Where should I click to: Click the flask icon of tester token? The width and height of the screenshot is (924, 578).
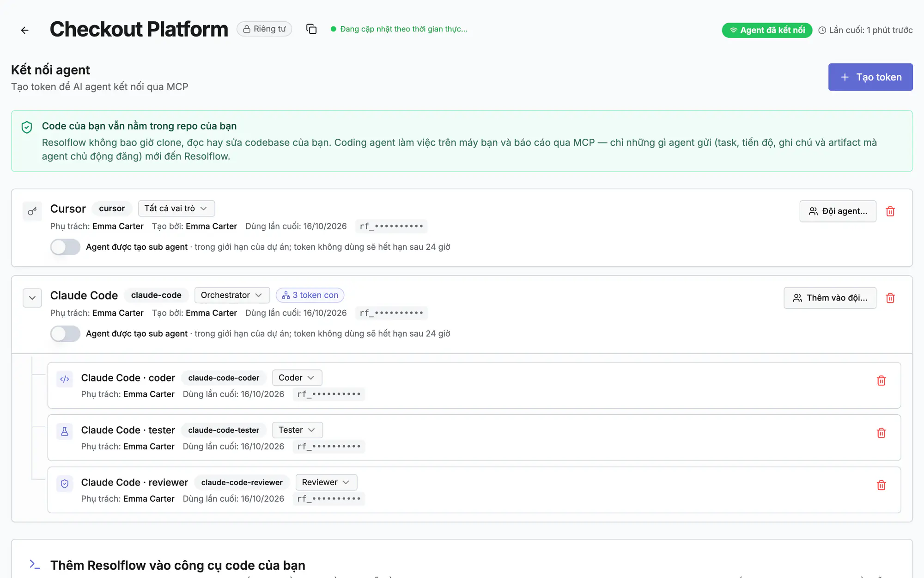pos(65,431)
